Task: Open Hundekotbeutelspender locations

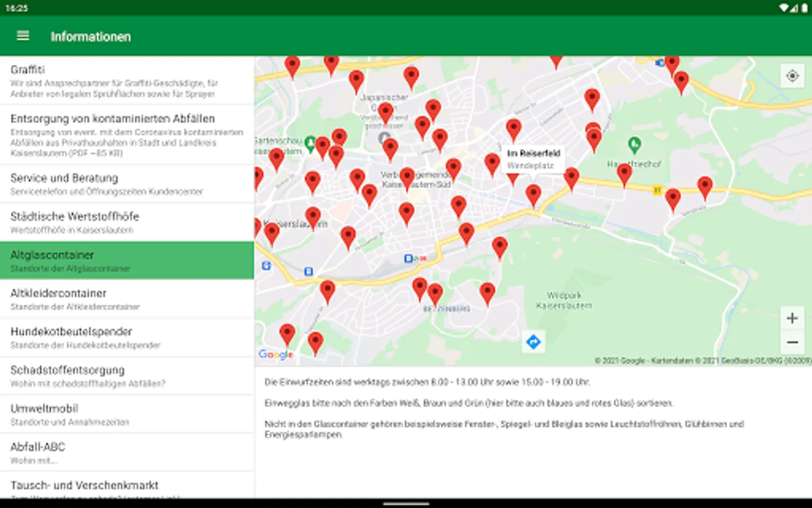Action: click(x=127, y=338)
